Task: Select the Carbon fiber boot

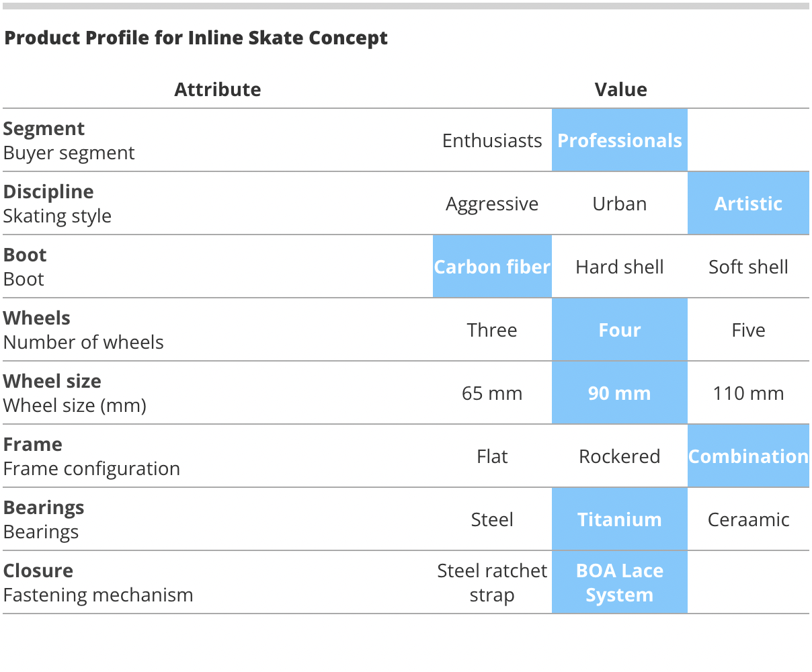Action: click(x=492, y=267)
